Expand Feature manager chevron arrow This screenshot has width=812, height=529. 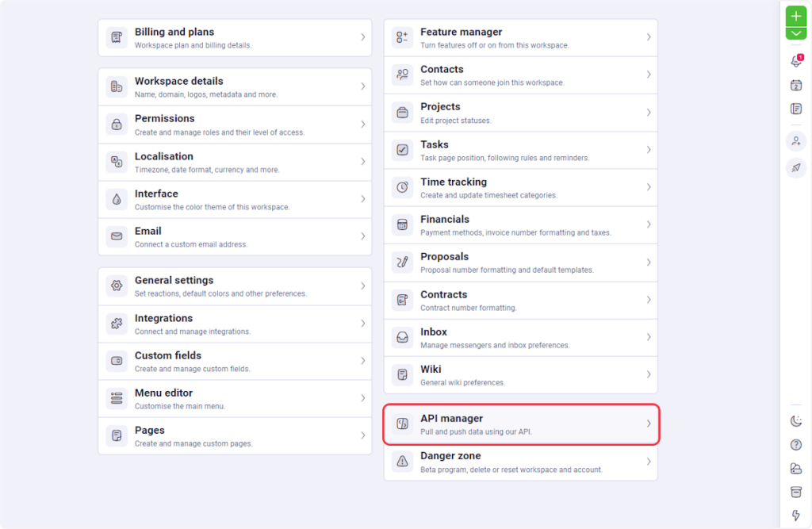649,37
